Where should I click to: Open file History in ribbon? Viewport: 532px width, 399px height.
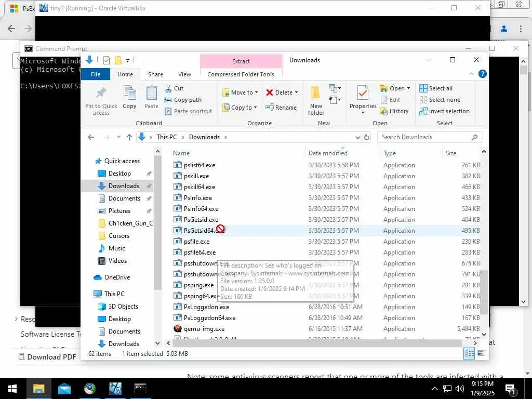pyautogui.click(x=394, y=111)
